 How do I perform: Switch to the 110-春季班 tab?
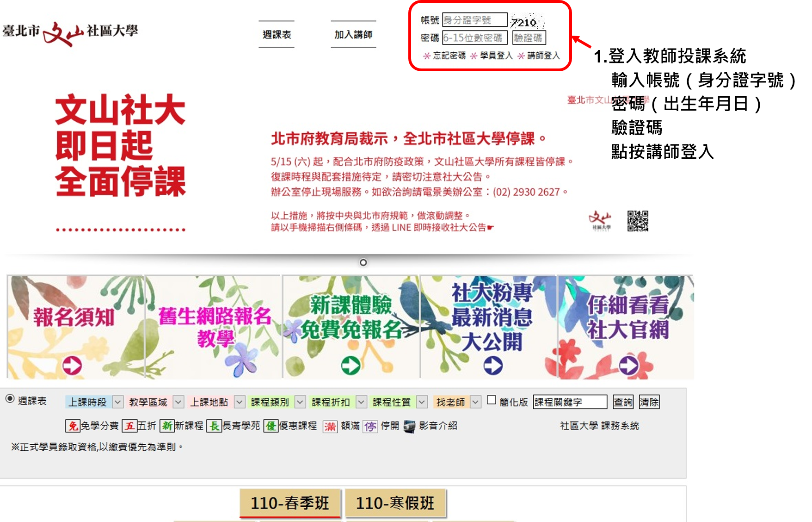pyautogui.click(x=290, y=503)
